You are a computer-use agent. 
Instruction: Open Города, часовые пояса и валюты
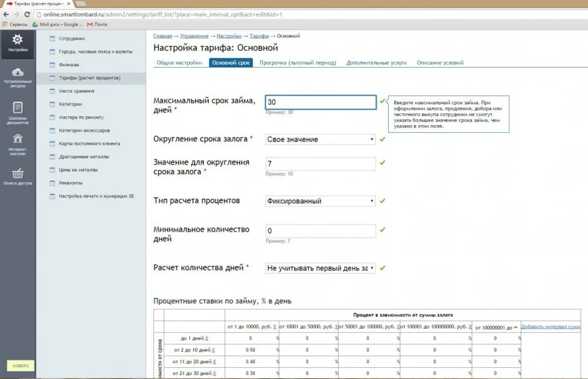tap(95, 51)
